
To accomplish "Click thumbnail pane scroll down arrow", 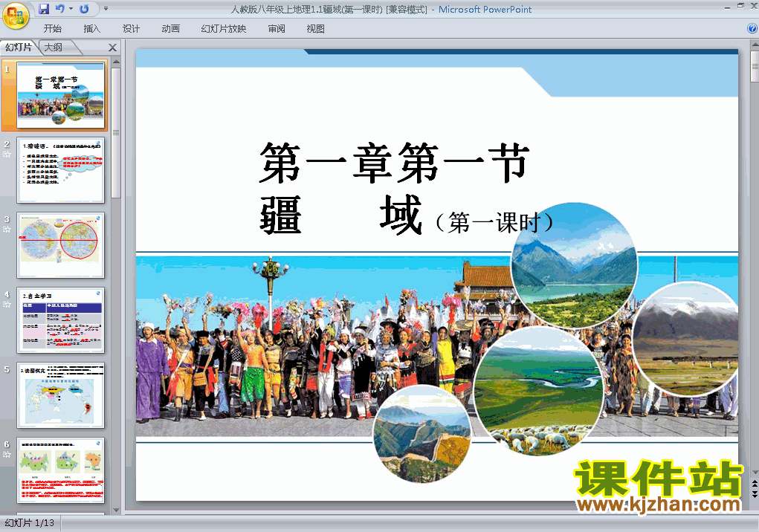I will [x=116, y=510].
